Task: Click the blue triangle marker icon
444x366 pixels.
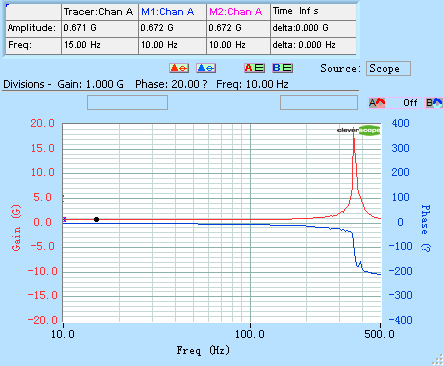Action: tap(206, 68)
